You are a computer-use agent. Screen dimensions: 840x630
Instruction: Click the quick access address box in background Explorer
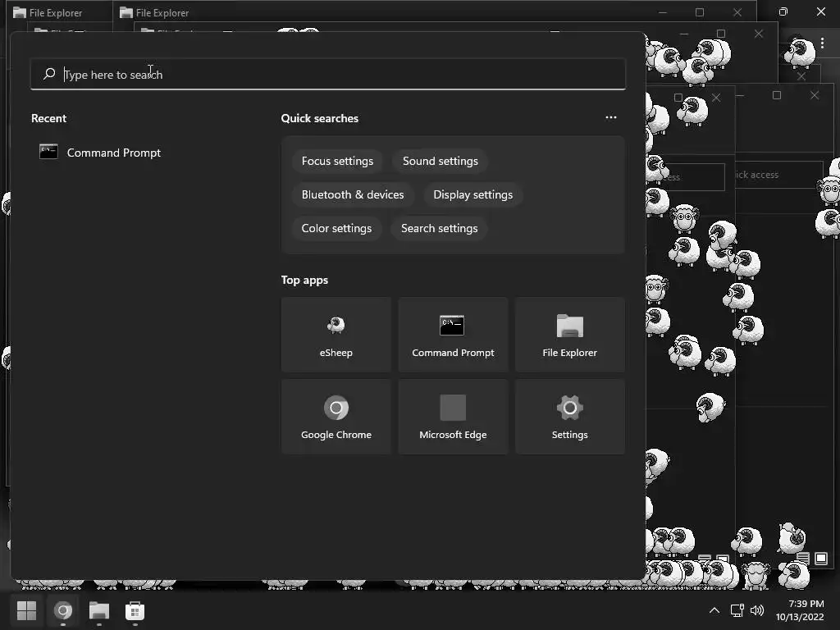click(x=779, y=175)
